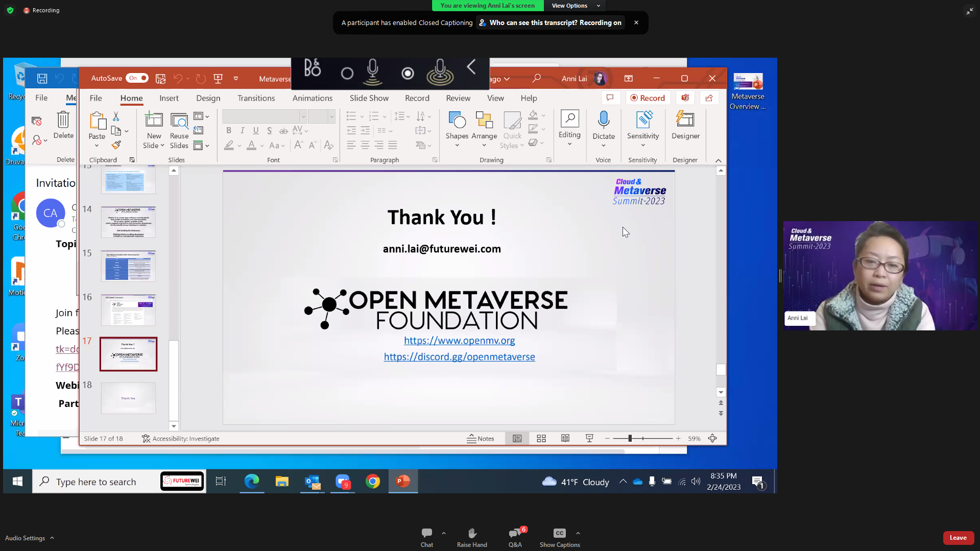Fit slide to current window

pos(712,439)
